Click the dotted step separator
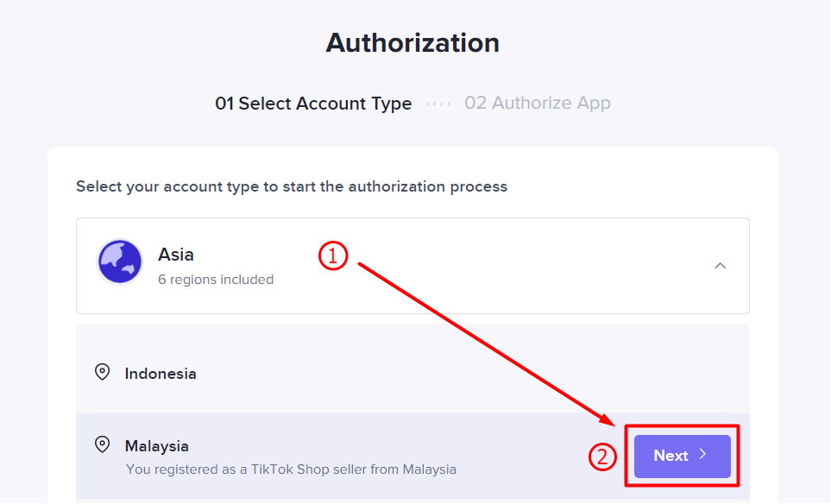The height and width of the screenshot is (504, 831). pos(438,104)
